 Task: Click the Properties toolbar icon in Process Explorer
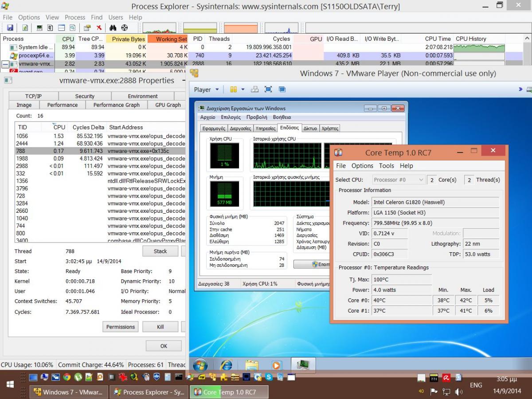88,28
